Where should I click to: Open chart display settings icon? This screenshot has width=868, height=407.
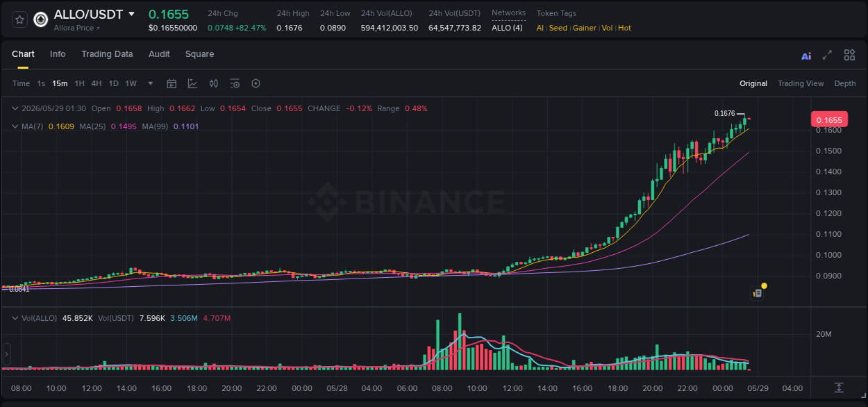click(x=235, y=83)
